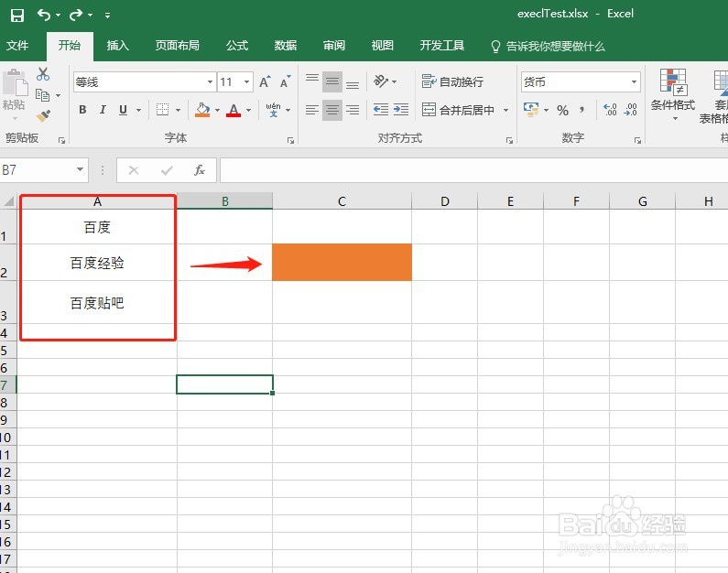Click the cell Borders icon
This screenshot has width=728, height=573.
(x=162, y=110)
